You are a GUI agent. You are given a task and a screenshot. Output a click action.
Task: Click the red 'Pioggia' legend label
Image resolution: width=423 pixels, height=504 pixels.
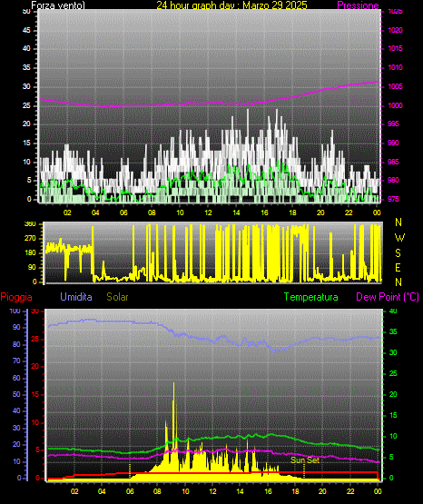pyautogui.click(x=16, y=297)
